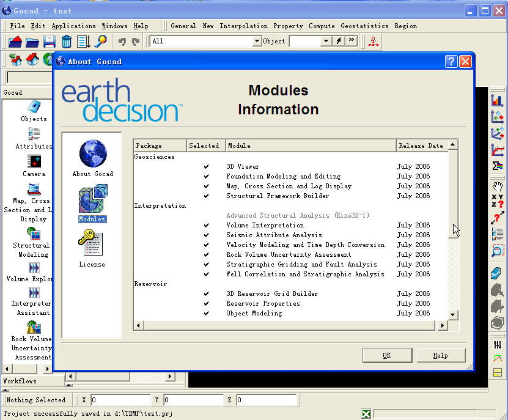Click the up arrow of the modules list scrollbar

pos(453,144)
